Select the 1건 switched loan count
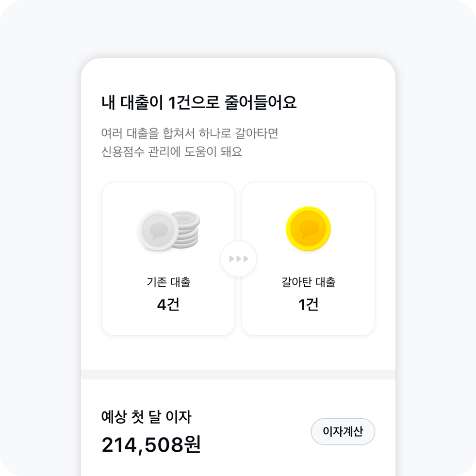Image resolution: width=476 pixels, height=476 pixels. point(308,305)
